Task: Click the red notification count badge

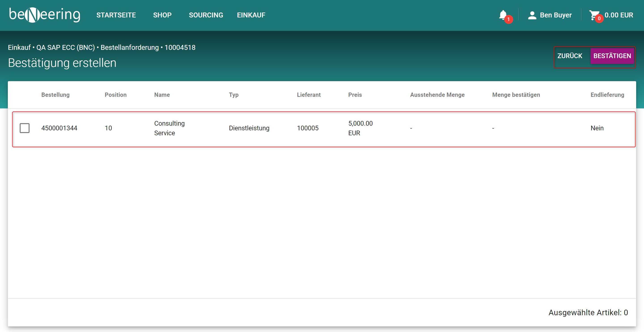Action: [508, 19]
